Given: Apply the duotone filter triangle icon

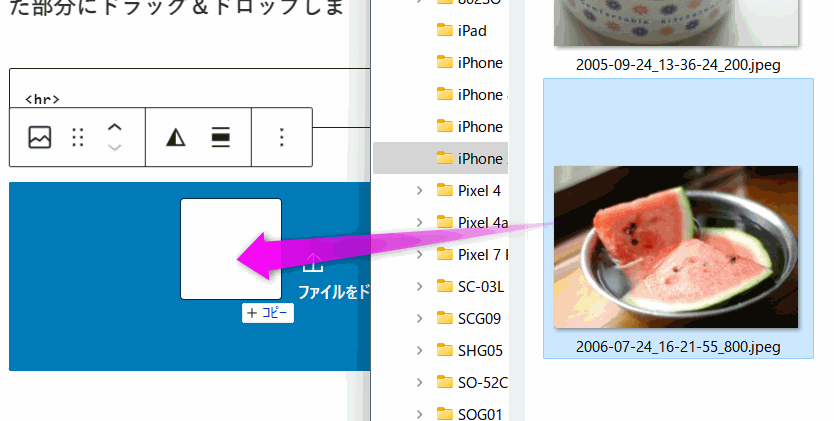Looking at the screenshot, I should point(176,138).
